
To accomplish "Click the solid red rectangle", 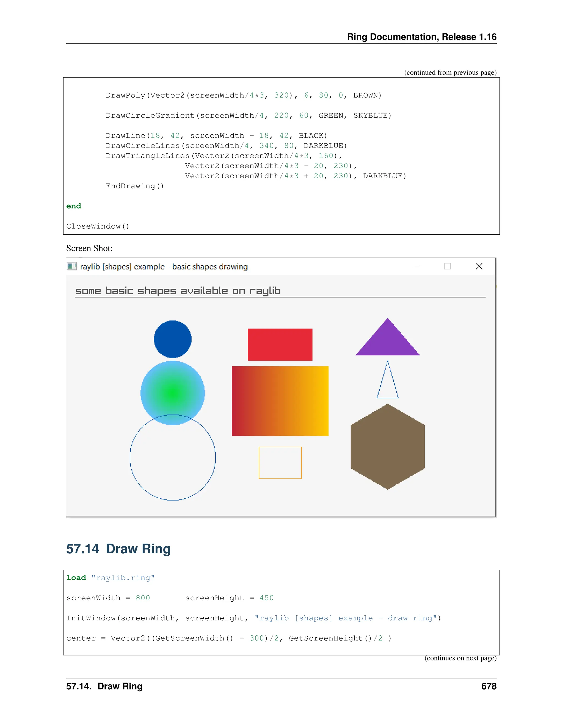I will [280, 344].
